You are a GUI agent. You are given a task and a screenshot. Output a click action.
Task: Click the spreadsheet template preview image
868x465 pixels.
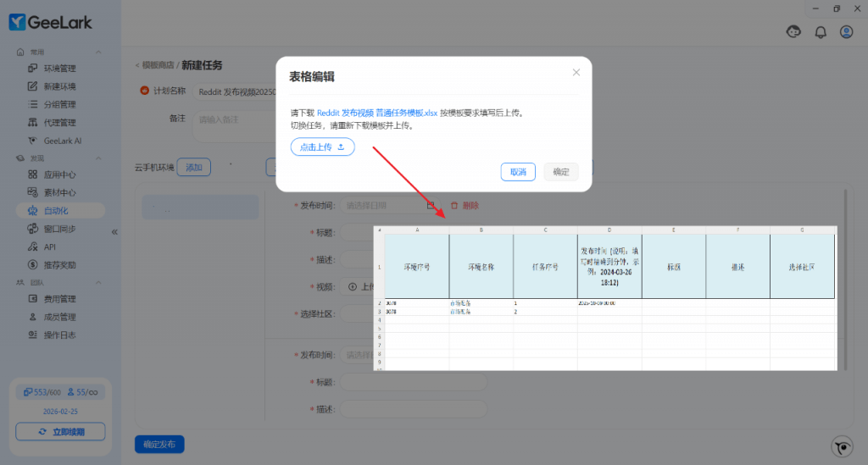[605, 298]
